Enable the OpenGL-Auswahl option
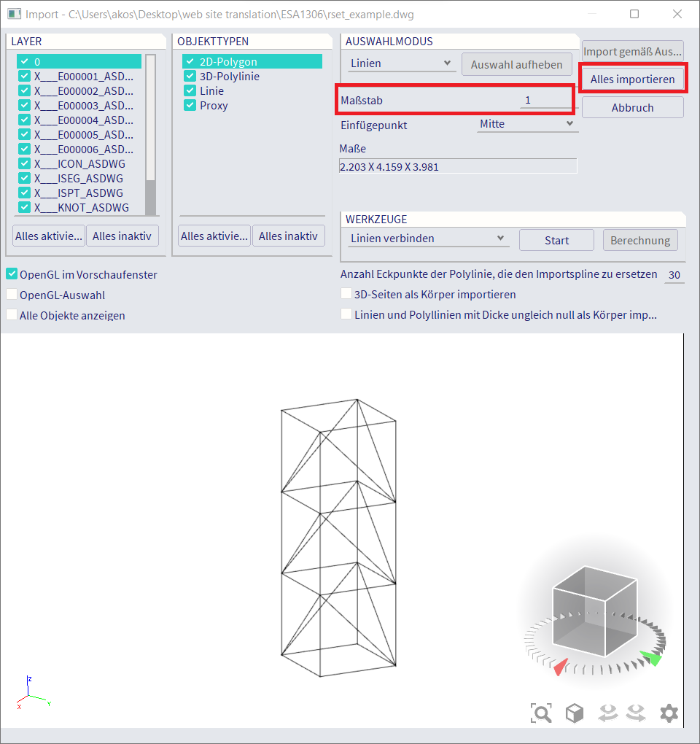 pyautogui.click(x=12, y=295)
